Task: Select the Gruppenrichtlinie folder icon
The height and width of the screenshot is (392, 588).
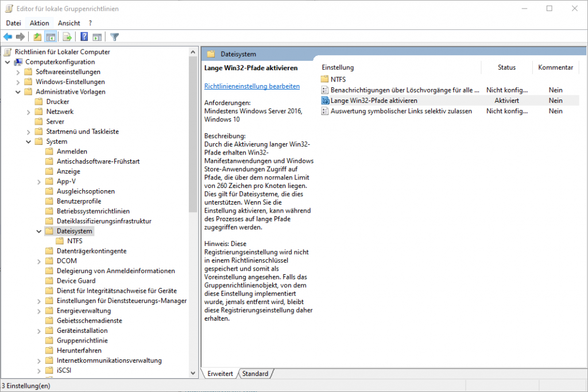Action: (x=49, y=341)
